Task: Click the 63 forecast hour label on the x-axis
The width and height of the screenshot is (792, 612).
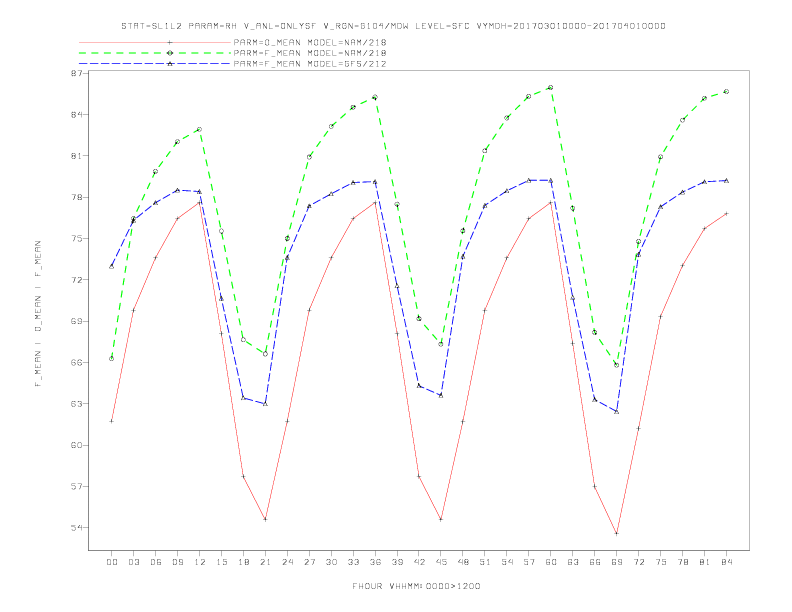Action: point(573,562)
